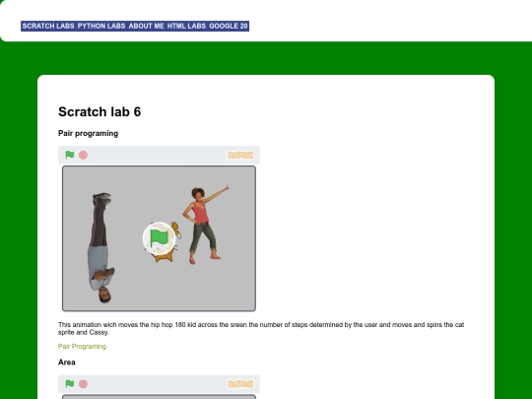Open the PYTHON LABS menu item
The image size is (532, 399).
point(101,27)
